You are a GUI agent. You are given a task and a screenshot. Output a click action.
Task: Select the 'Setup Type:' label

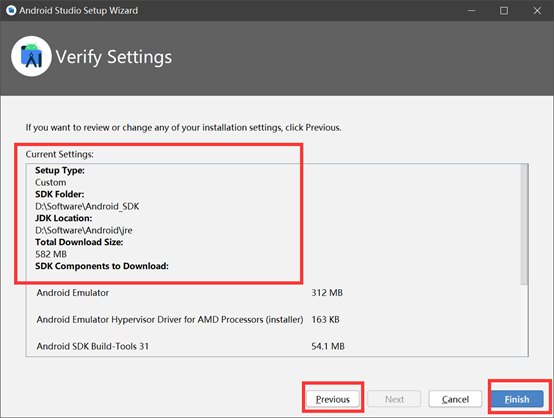[60, 170]
